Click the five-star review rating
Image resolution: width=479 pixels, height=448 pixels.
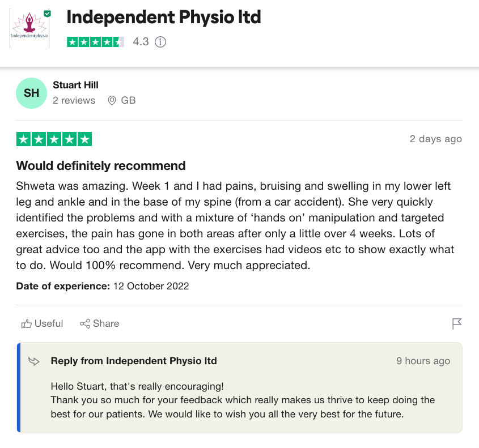54,139
